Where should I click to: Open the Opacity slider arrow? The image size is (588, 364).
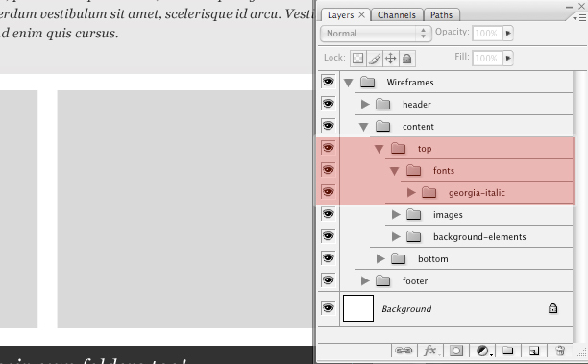[x=508, y=33]
